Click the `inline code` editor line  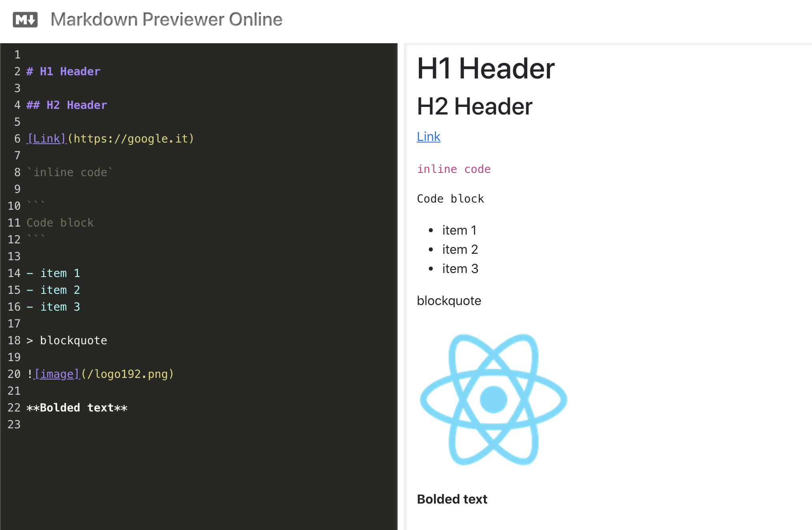(x=70, y=172)
